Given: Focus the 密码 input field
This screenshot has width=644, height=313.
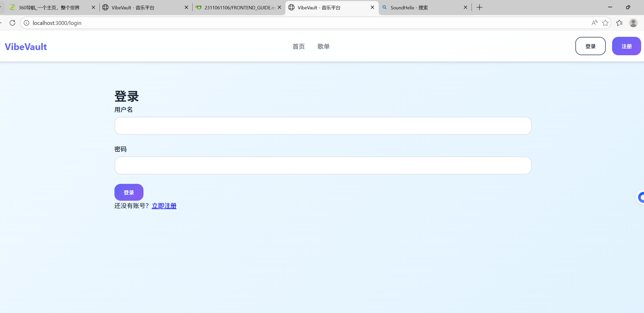Looking at the screenshot, I should pos(323,165).
